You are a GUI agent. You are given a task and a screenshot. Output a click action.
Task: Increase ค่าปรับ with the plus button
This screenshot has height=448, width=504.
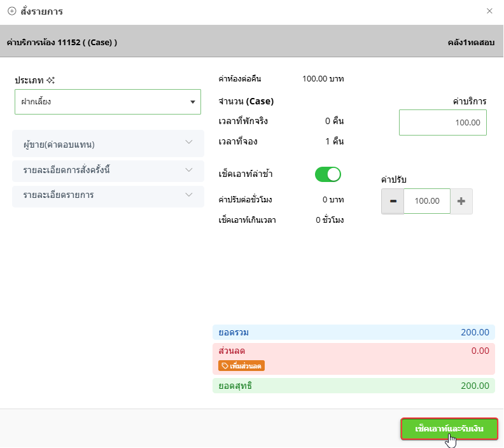click(461, 201)
